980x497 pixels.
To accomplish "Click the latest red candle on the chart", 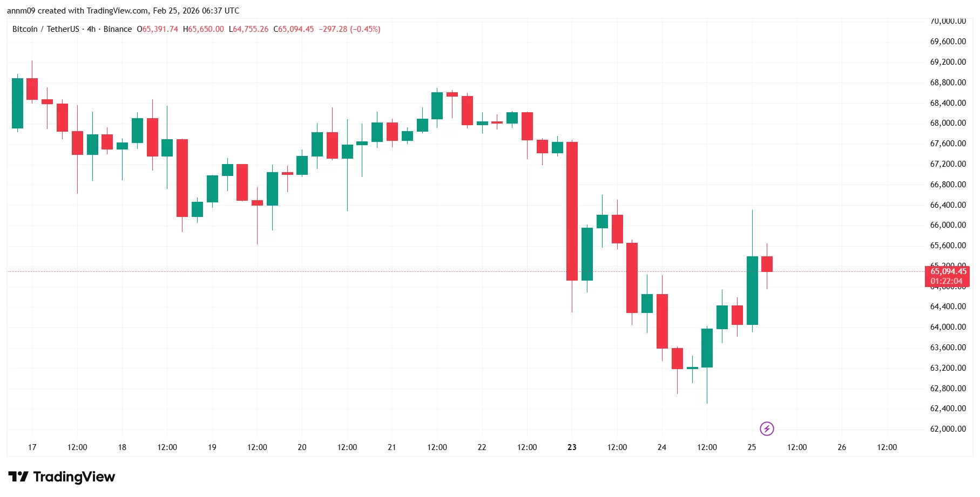I will 767,264.
